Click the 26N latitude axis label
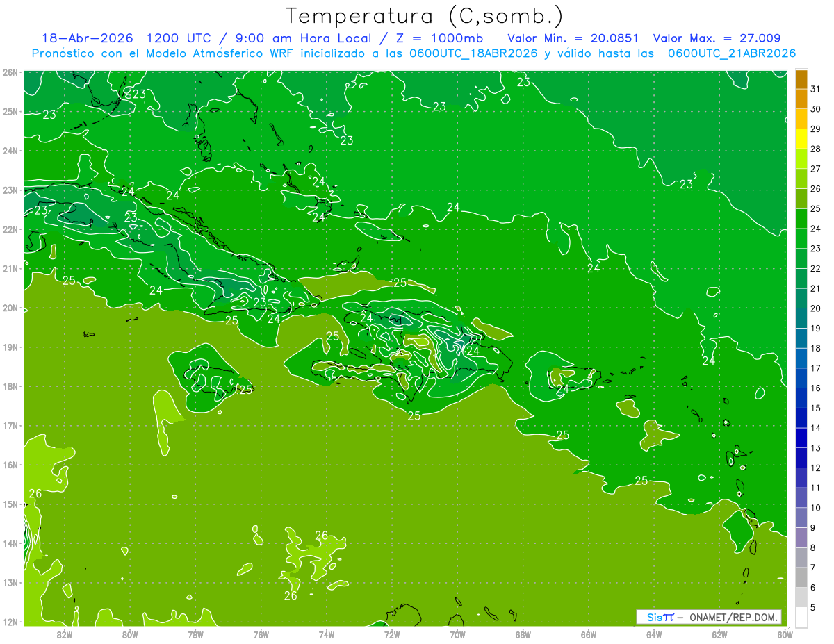Image resolution: width=834 pixels, height=644 pixels. point(10,72)
